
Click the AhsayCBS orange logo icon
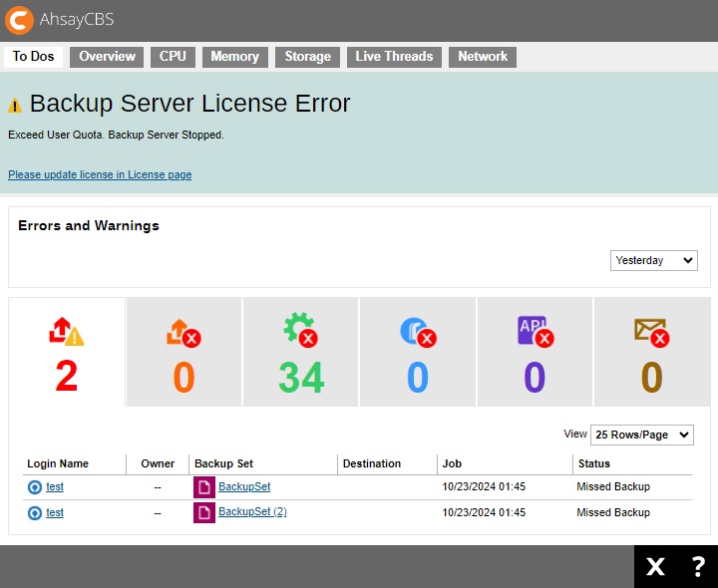click(x=19, y=20)
